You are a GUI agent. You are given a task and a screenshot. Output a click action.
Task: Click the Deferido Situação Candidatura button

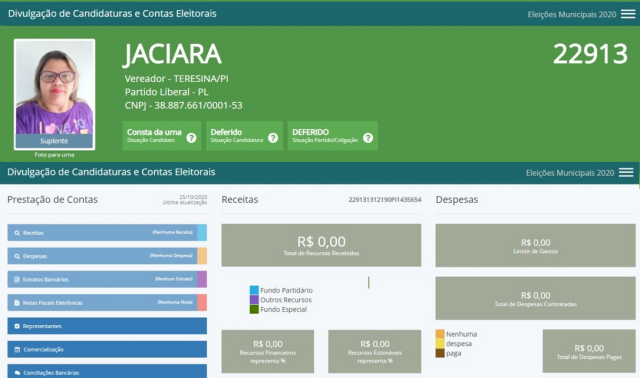click(244, 136)
